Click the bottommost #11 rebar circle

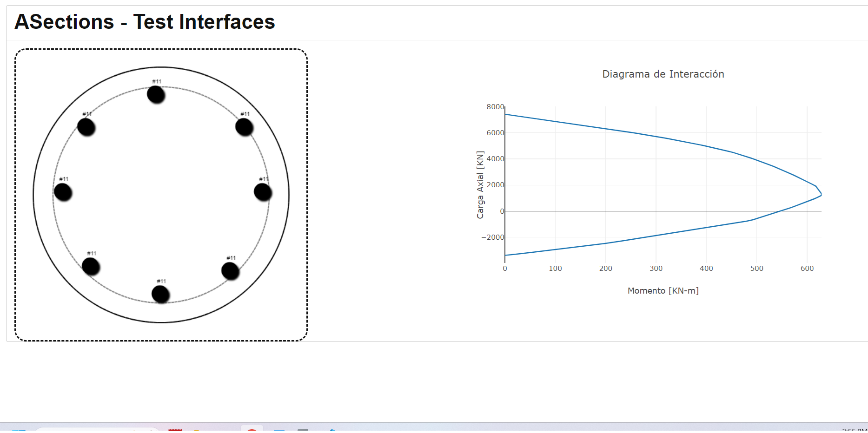pos(160,294)
